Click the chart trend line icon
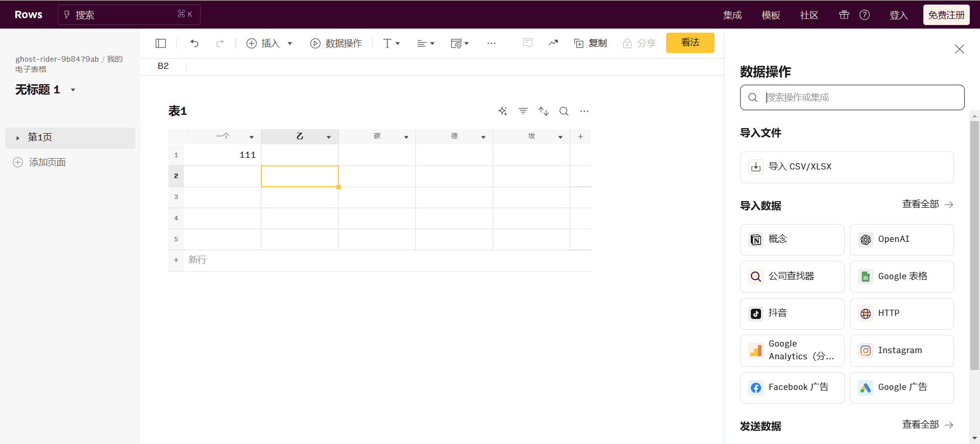 click(553, 43)
